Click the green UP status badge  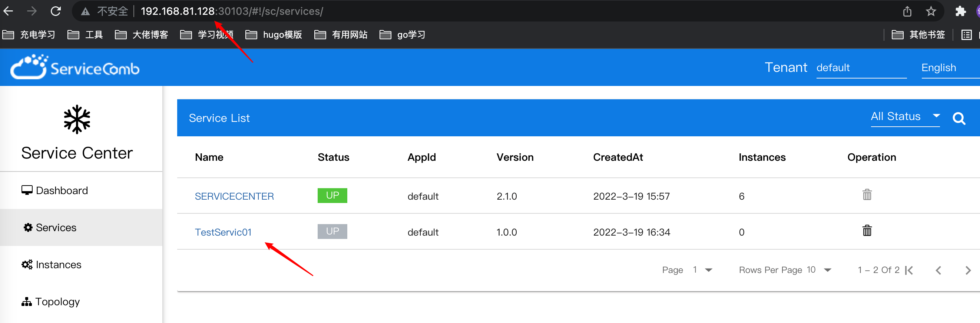tap(332, 195)
